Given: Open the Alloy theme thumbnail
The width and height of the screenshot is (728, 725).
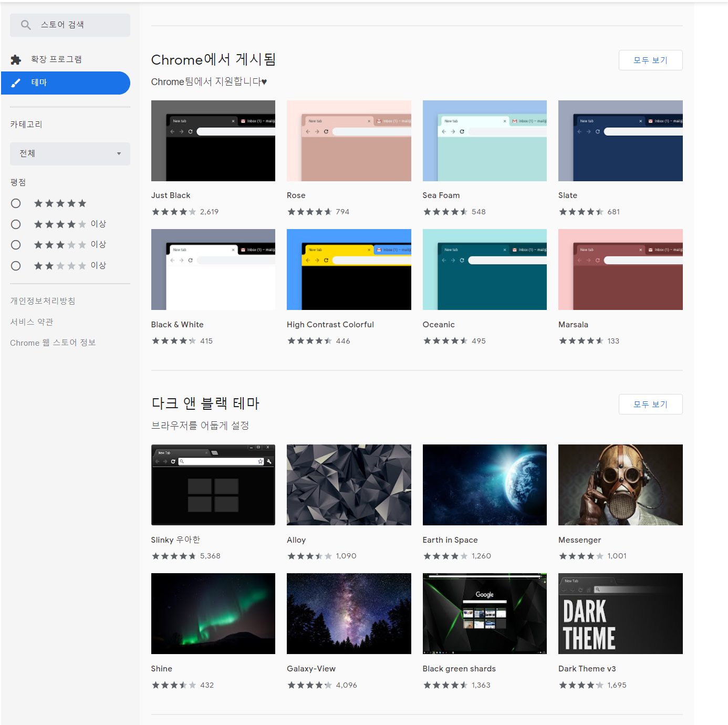Looking at the screenshot, I should tap(349, 485).
